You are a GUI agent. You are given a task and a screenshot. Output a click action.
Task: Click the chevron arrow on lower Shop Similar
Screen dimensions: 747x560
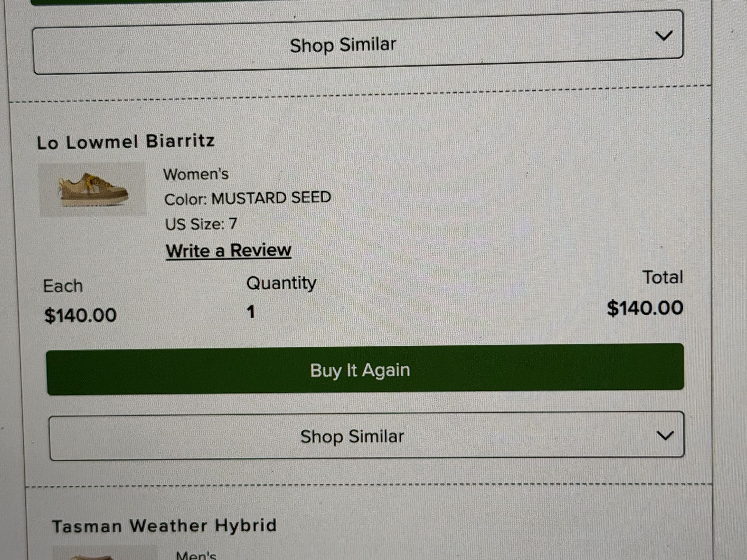[x=665, y=435]
